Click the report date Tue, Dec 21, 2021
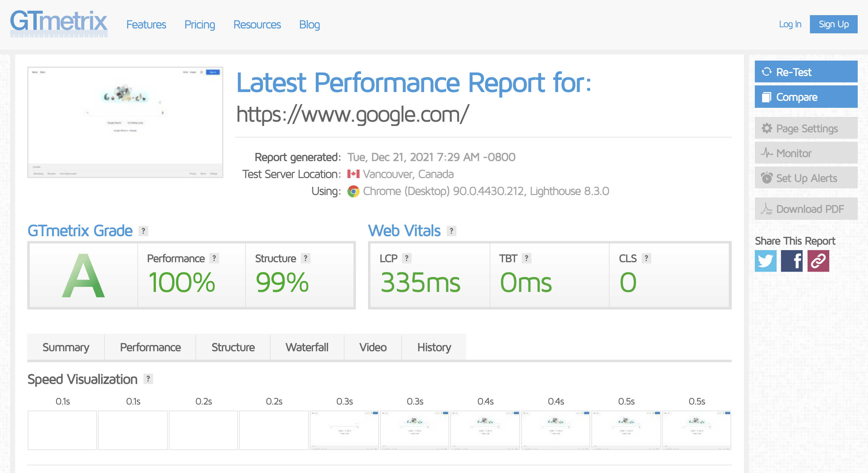868x473 pixels. [x=431, y=157]
